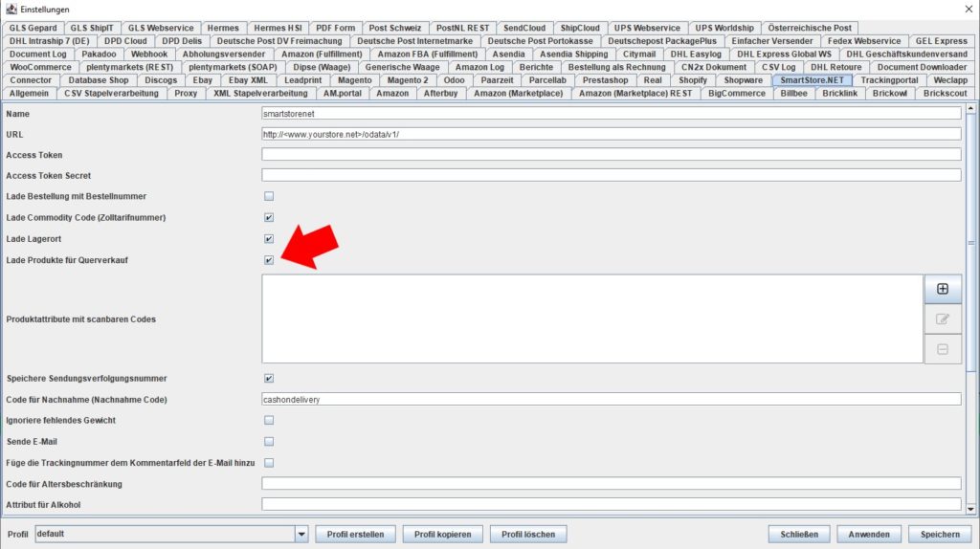Open the Trackingportal tab
The height and width of the screenshot is (549, 980).
pyautogui.click(x=889, y=80)
